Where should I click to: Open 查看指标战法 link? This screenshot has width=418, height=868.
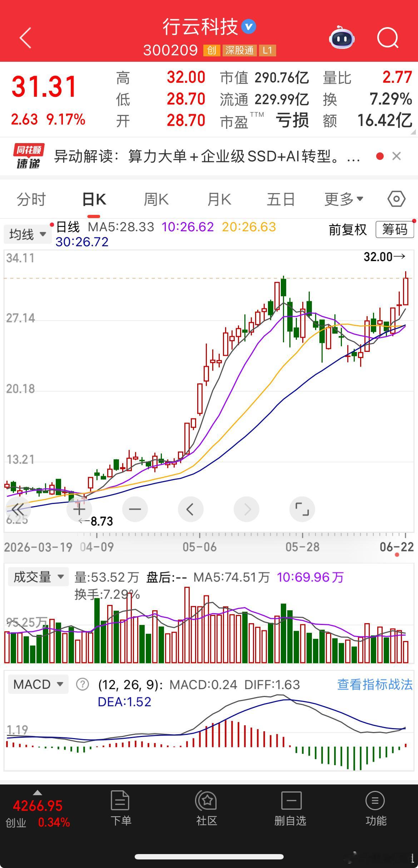tap(375, 684)
